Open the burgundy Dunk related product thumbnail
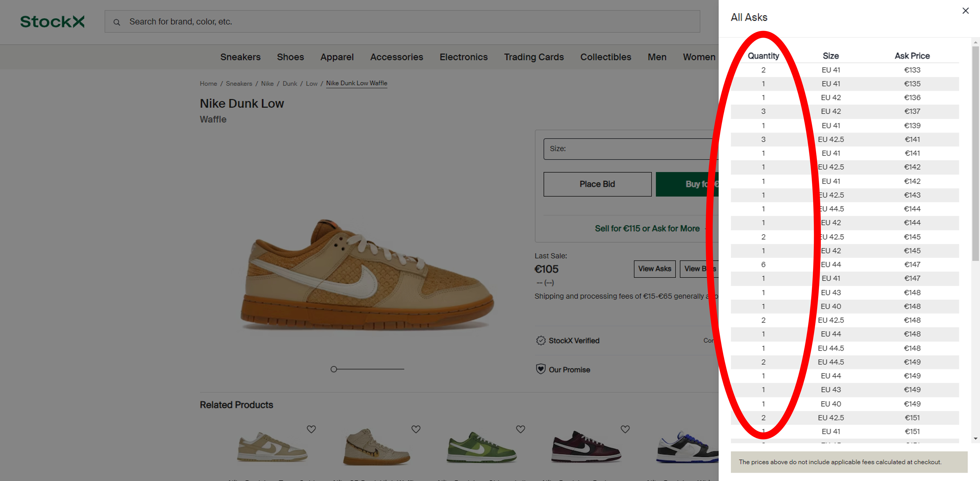 point(586,447)
